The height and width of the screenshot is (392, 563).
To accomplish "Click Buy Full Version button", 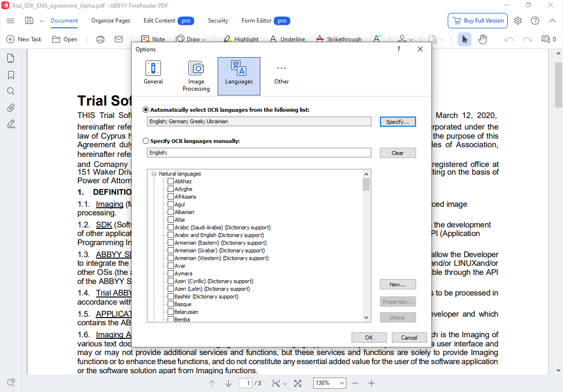I will (x=477, y=21).
